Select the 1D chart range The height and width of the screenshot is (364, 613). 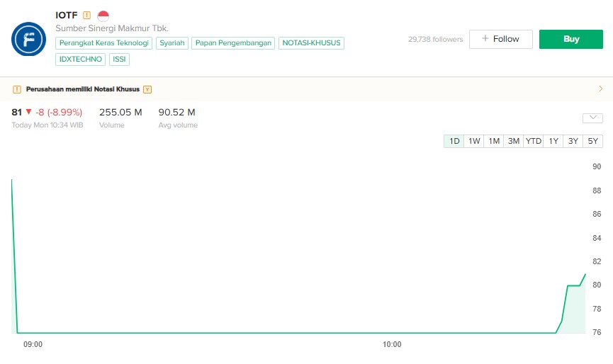tap(454, 141)
